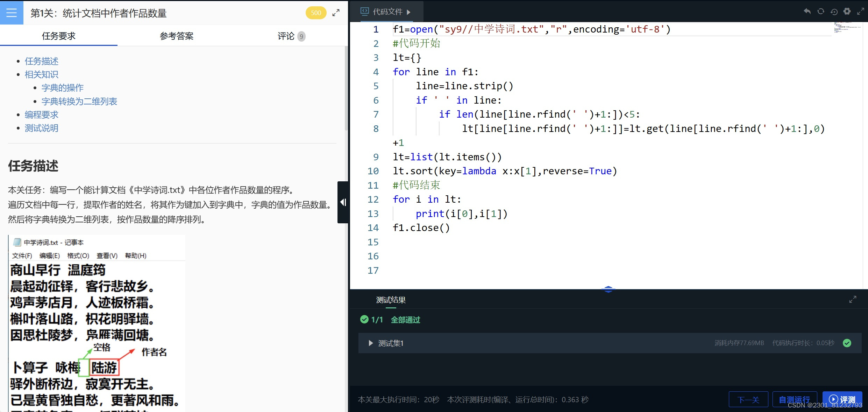
Task: Click the 消耗内存77.69MB text
Action: coord(739,343)
